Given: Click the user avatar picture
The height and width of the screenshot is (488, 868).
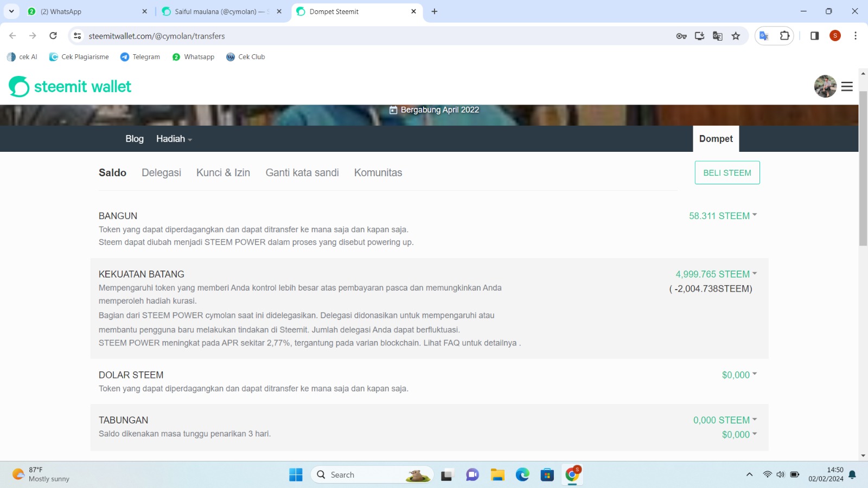Looking at the screenshot, I should (x=825, y=86).
